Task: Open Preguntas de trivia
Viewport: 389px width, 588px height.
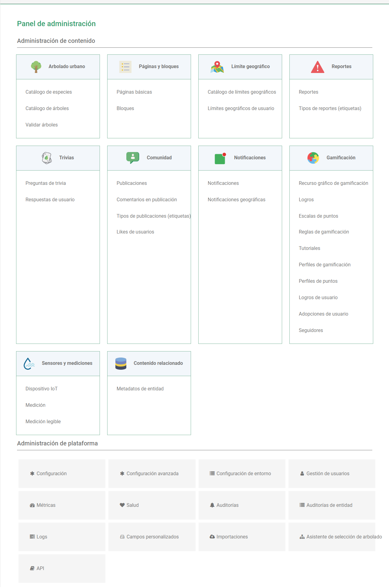Action: pyautogui.click(x=46, y=183)
